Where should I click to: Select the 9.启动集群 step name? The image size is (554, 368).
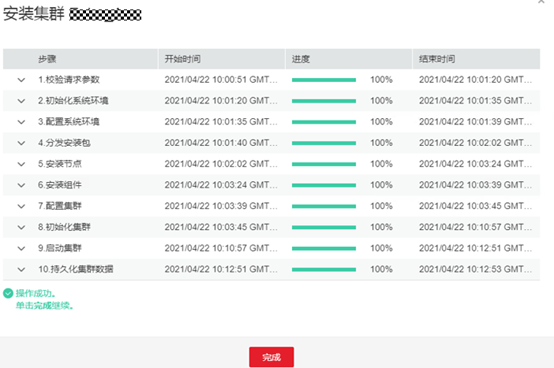click(x=60, y=248)
